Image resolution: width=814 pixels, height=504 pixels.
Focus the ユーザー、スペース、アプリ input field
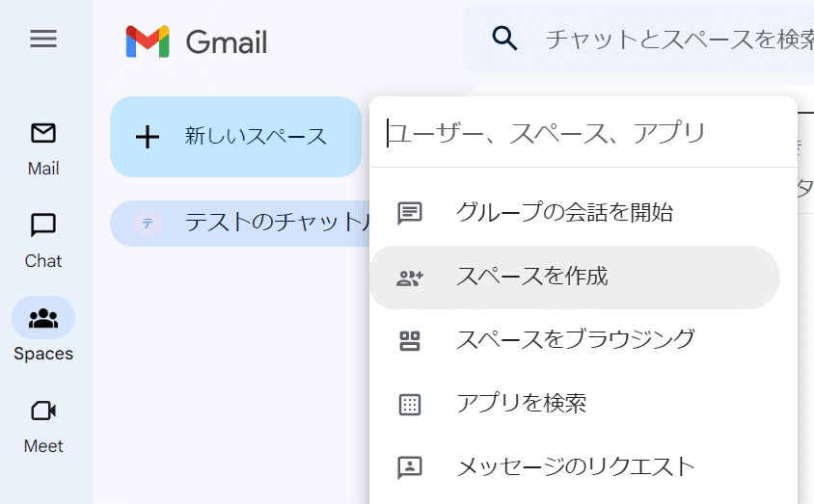pos(579,132)
